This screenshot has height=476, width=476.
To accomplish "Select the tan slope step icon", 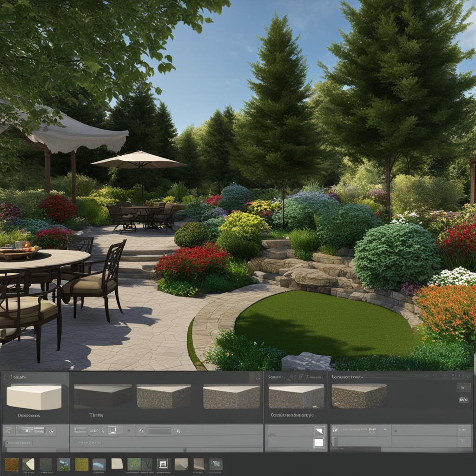I will [199, 464].
